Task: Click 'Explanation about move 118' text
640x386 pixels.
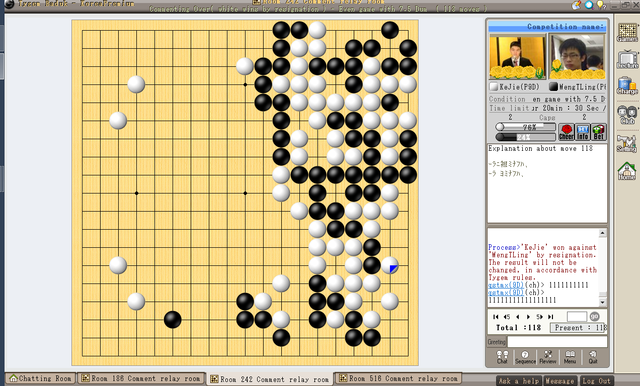Action: click(540, 149)
